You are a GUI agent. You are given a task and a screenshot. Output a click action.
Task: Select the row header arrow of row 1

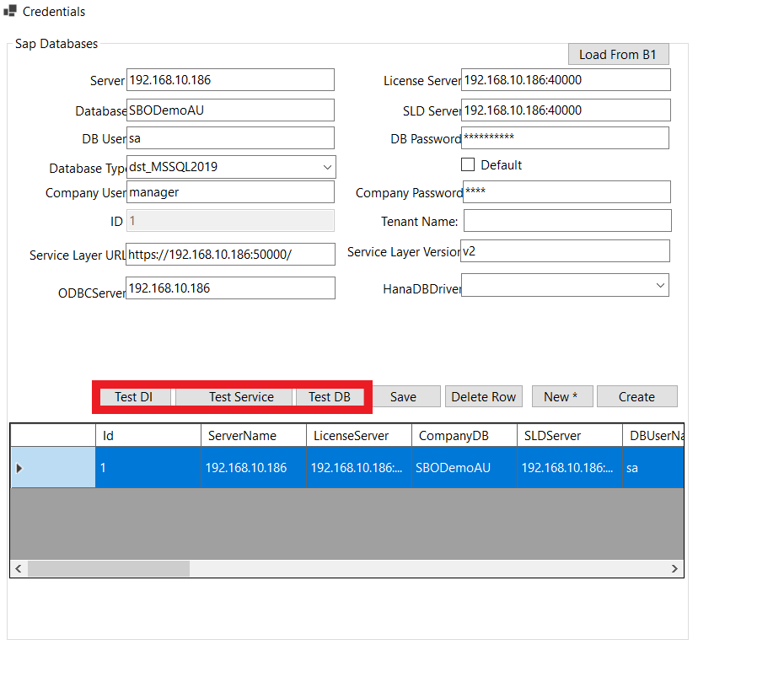pyautogui.click(x=53, y=467)
